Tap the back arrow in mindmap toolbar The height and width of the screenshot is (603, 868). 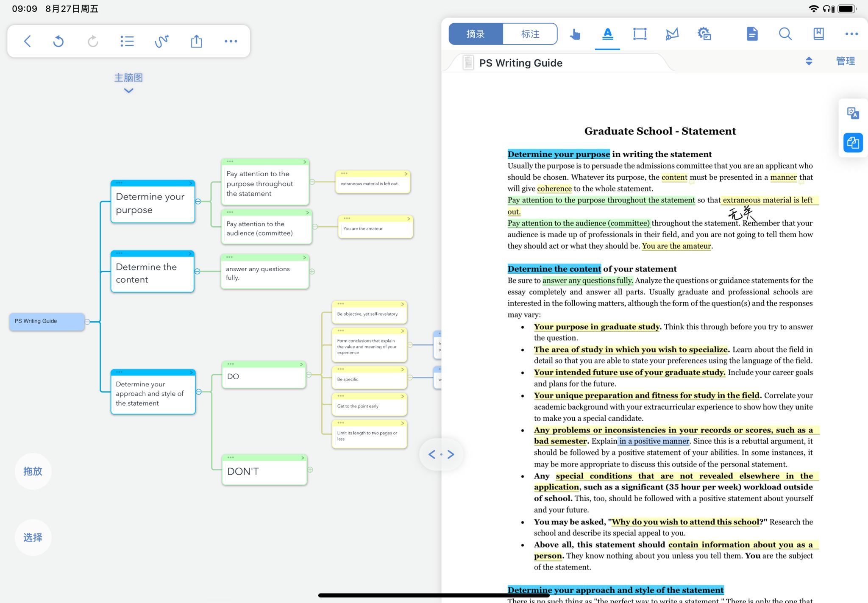tap(28, 41)
